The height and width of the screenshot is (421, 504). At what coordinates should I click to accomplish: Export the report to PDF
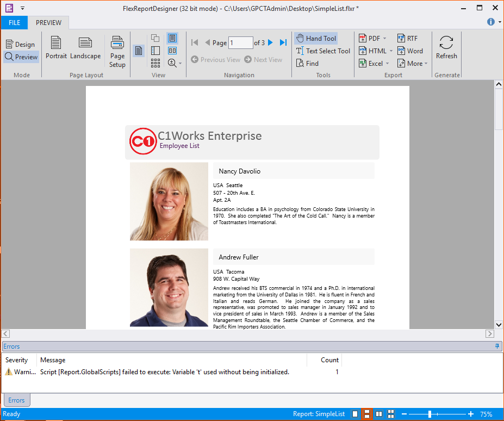369,38
